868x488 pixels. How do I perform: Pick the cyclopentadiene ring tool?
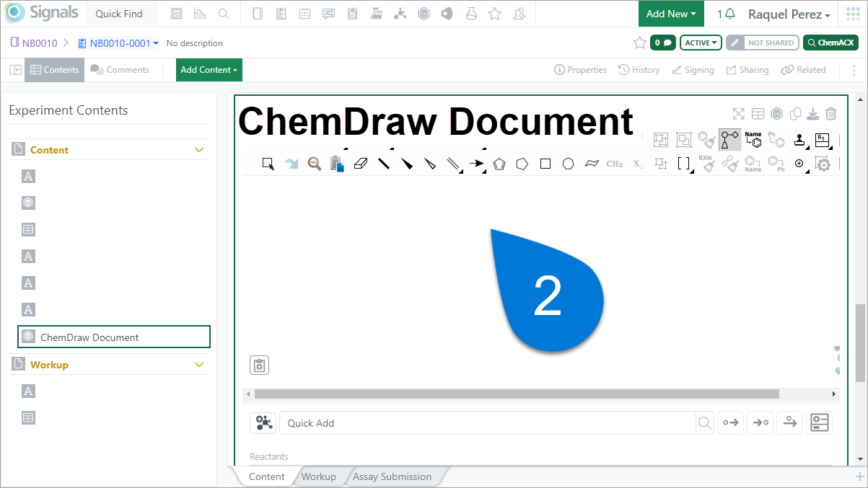[499, 164]
